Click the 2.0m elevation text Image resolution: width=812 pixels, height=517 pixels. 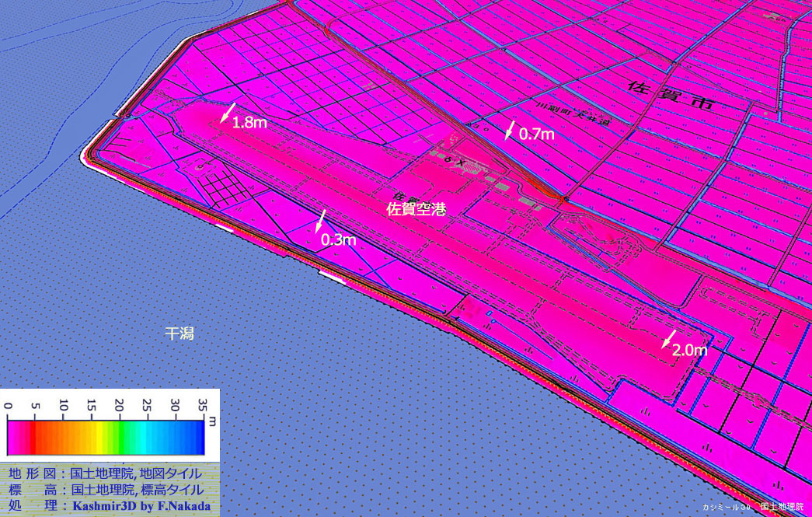click(689, 351)
